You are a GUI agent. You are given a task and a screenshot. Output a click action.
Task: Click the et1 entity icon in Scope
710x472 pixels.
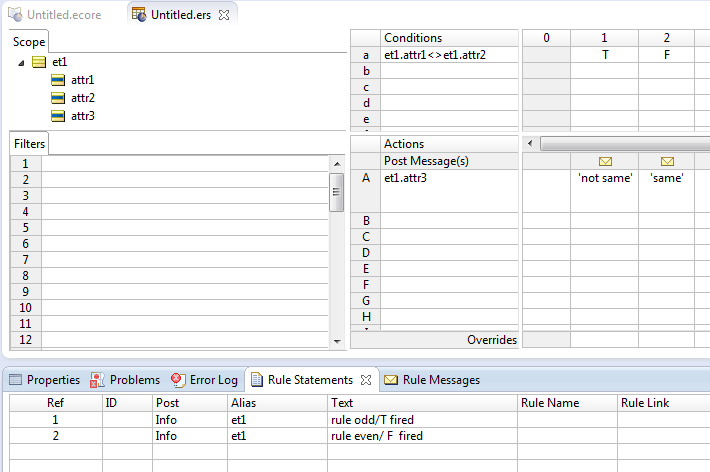39,62
